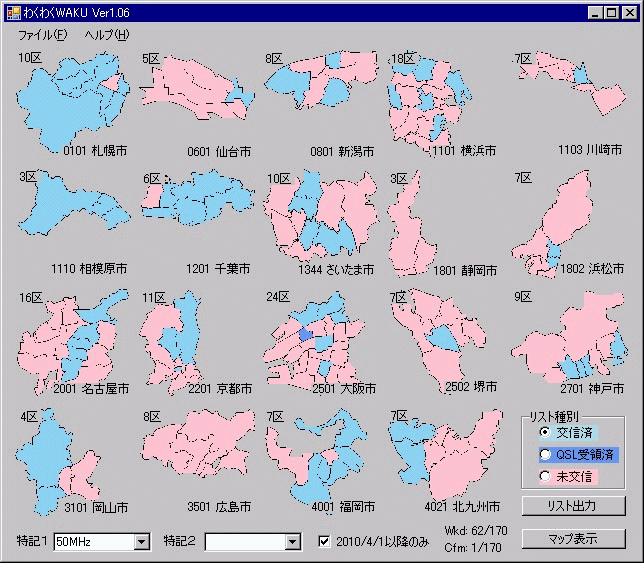Image resolution: width=644 pixels, height=563 pixels.
Task: Click the 特記1 label
Action: (x=33, y=541)
